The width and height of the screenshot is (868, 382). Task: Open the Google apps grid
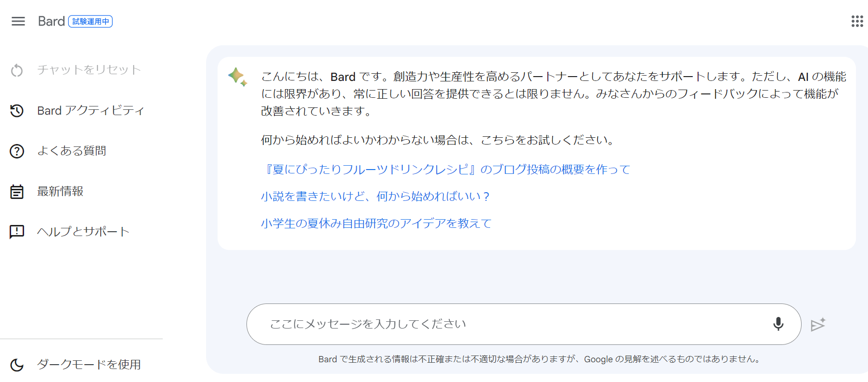coord(857,21)
